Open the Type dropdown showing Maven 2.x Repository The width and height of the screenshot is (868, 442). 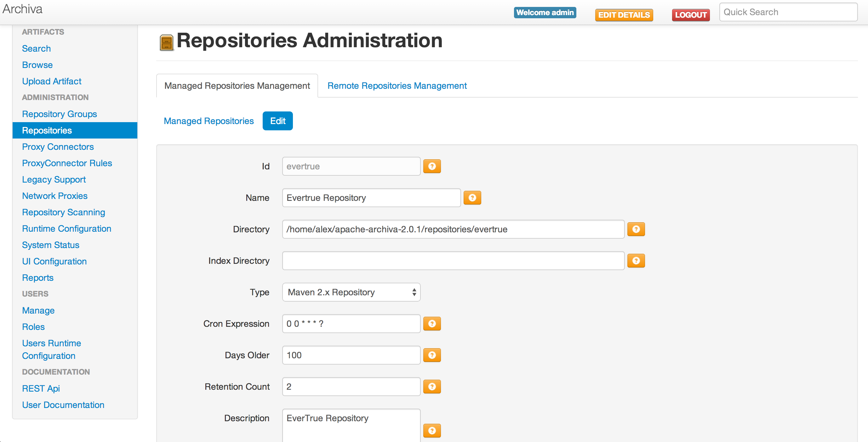tap(351, 292)
